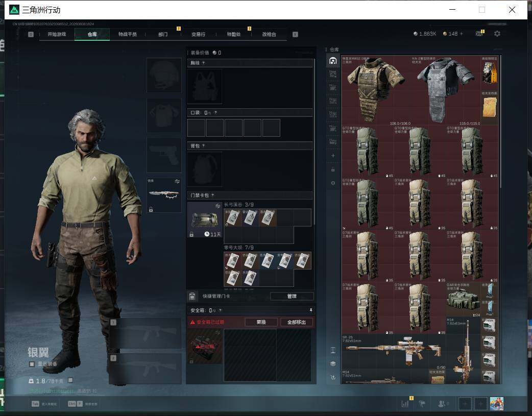Click the left nav arrow key icon
The height and width of the screenshot is (416, 532).
(31, 34)
